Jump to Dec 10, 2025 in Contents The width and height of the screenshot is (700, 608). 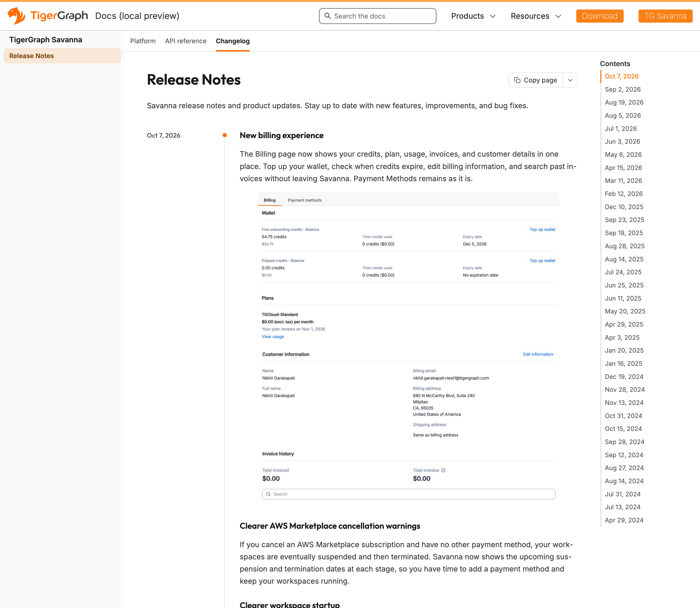click(x=624, y=207)
